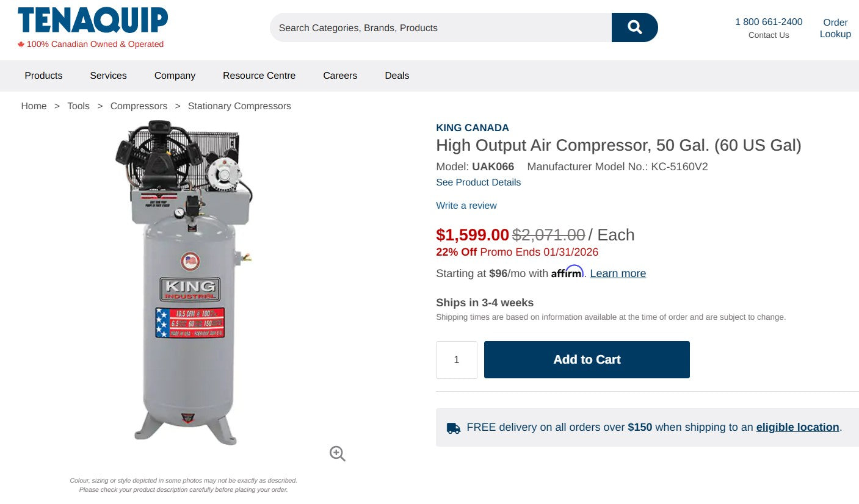This screenshot has height=504, width=859.
Task: Click the quantity input field
Action: pyautogui.click(x=456, y=359)
